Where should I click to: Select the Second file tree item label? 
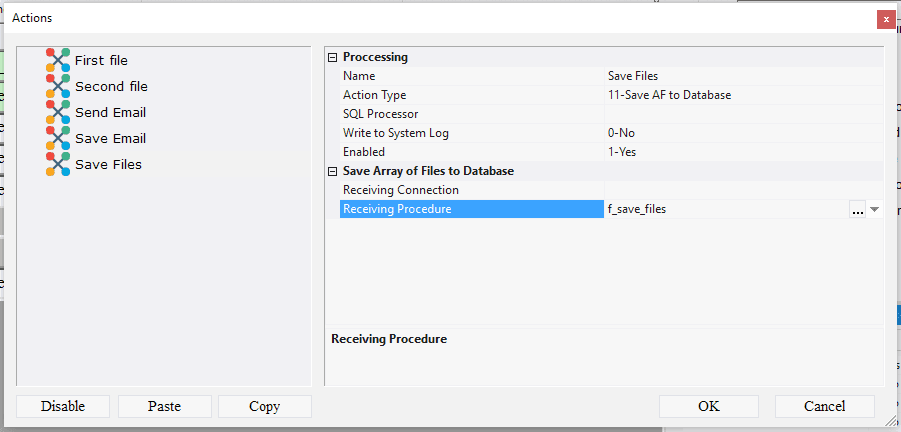(111, 86)
